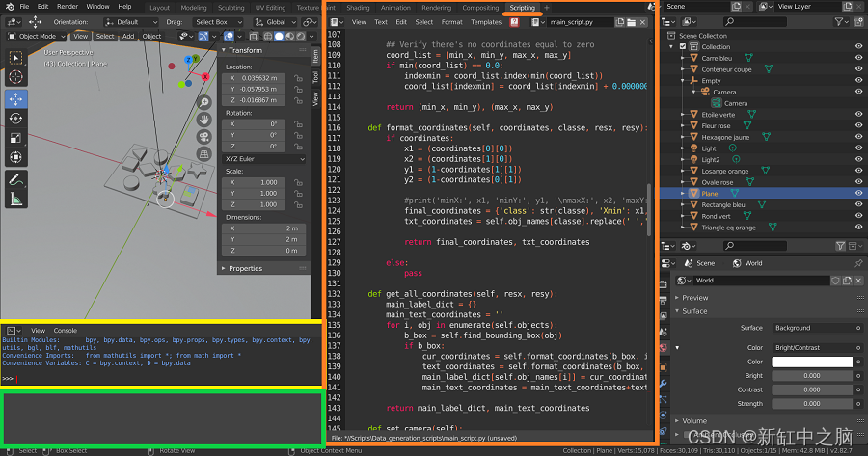Toggle show overlays button in viewport header
The height and width of the screenshot is (456, 868).
[x=231, y=36]
